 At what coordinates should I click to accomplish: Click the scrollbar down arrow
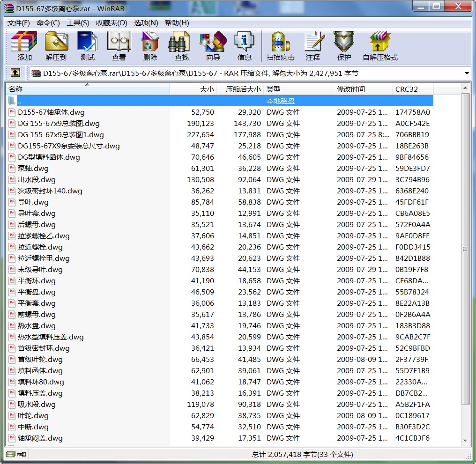click(x=465, y=441)
